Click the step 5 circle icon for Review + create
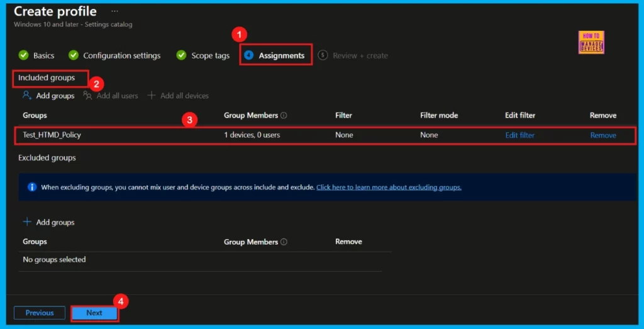Viewport: 644px width, 329px height. [x=323, y=55]
